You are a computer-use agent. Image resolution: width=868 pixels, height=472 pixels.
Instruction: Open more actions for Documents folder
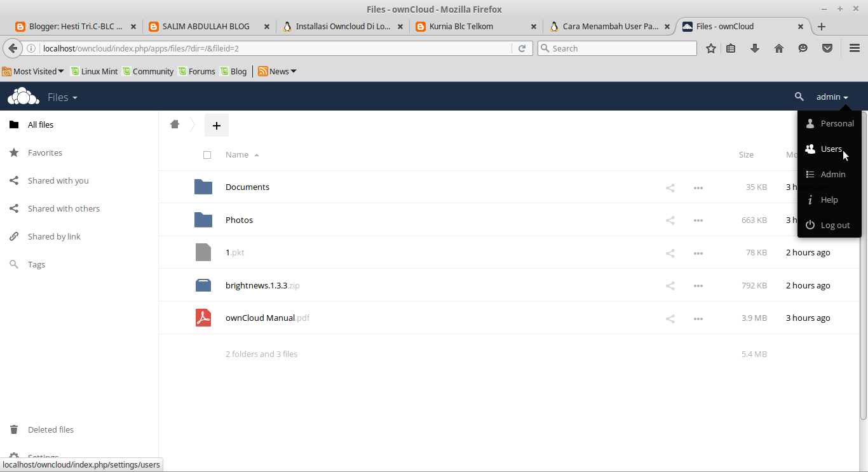click(698, 187)
